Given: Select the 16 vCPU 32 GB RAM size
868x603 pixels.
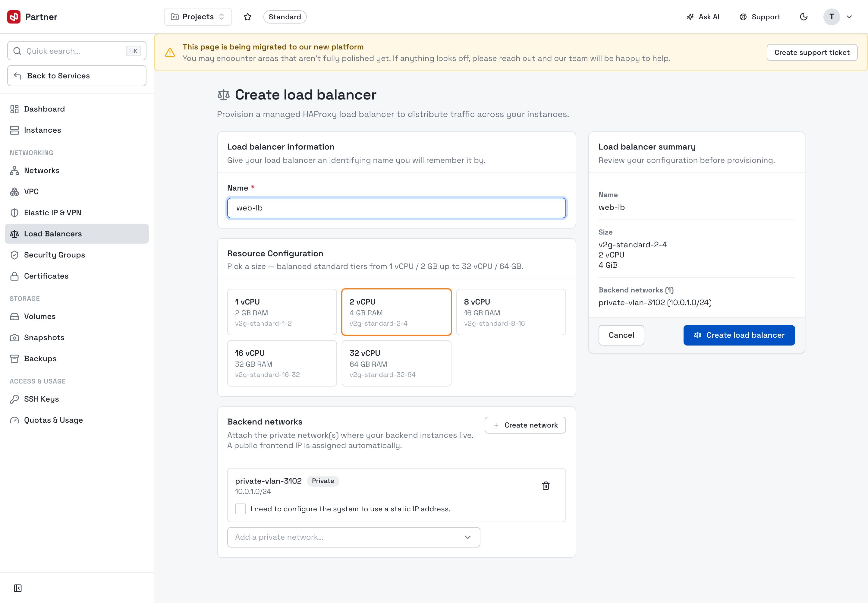Looking at the screenshot, I should 282,364.
